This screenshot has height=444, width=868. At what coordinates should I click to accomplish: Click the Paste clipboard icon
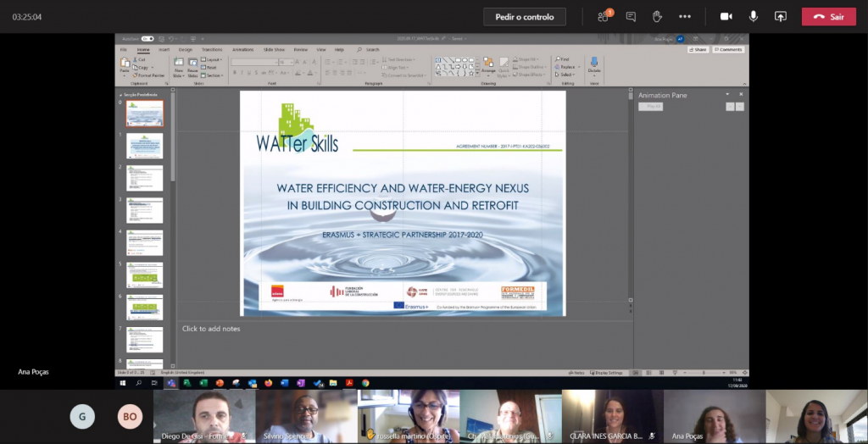tap(125, 62)
